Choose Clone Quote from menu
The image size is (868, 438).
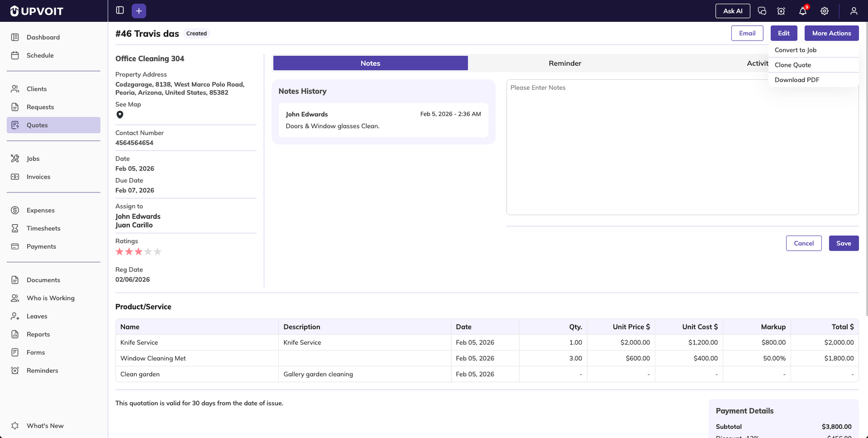(x=793, y=65)
